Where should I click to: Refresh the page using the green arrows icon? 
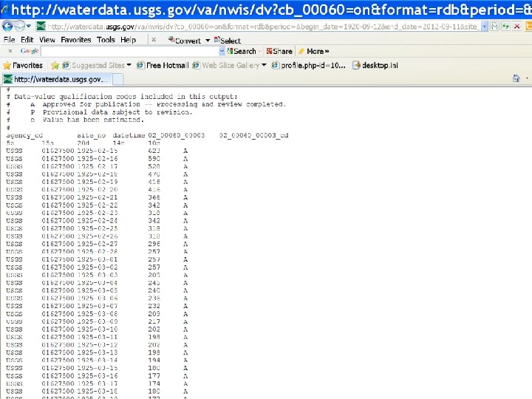click(x=506, y=26)
